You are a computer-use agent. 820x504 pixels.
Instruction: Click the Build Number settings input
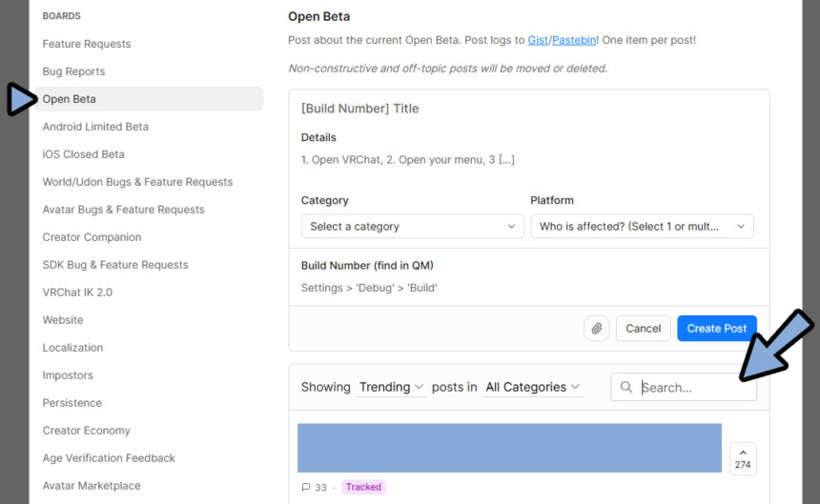tap(529, 288)
